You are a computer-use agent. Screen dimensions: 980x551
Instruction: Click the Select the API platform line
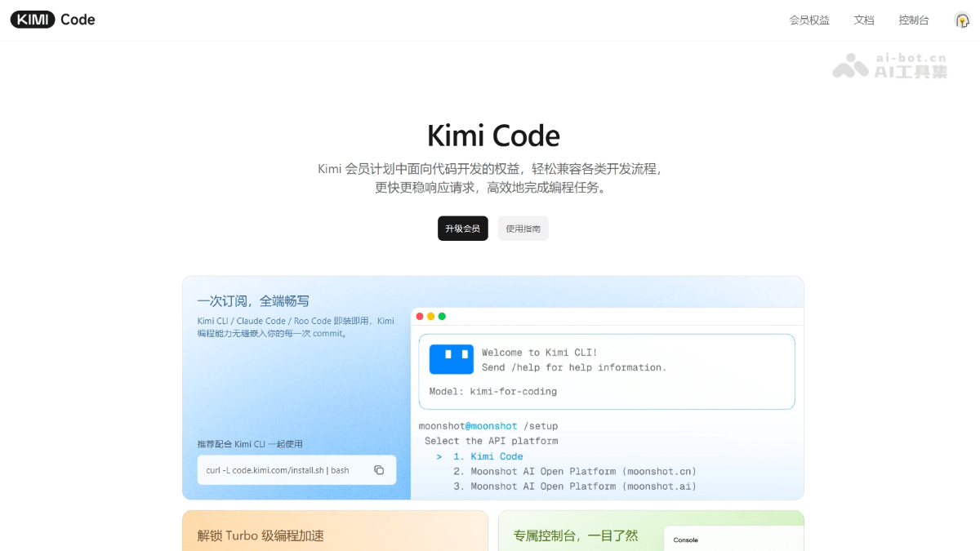[x=492, y=441]
